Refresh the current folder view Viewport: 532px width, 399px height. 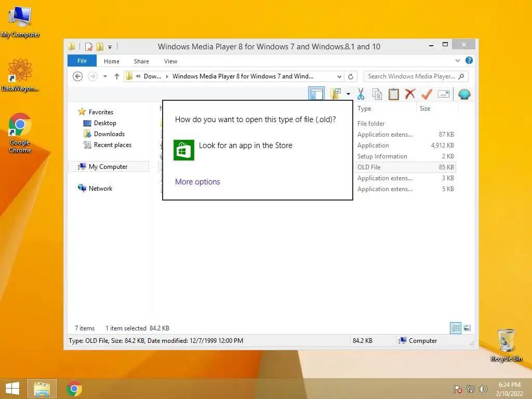[351, 77]
